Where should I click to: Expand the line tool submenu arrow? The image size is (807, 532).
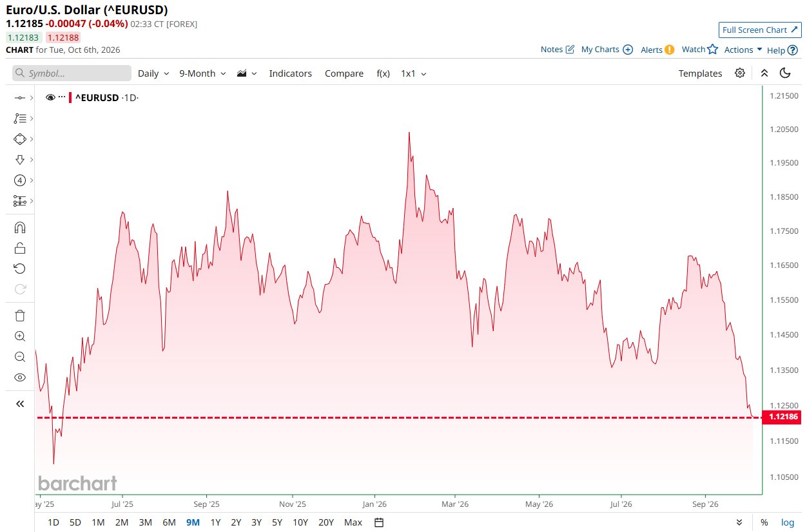(x=31, y=98)
